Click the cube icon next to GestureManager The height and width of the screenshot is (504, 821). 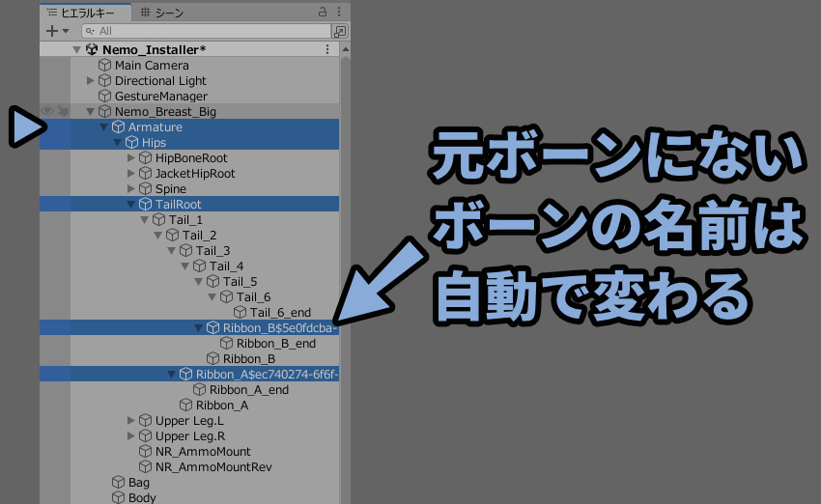(x=104, y=96)
